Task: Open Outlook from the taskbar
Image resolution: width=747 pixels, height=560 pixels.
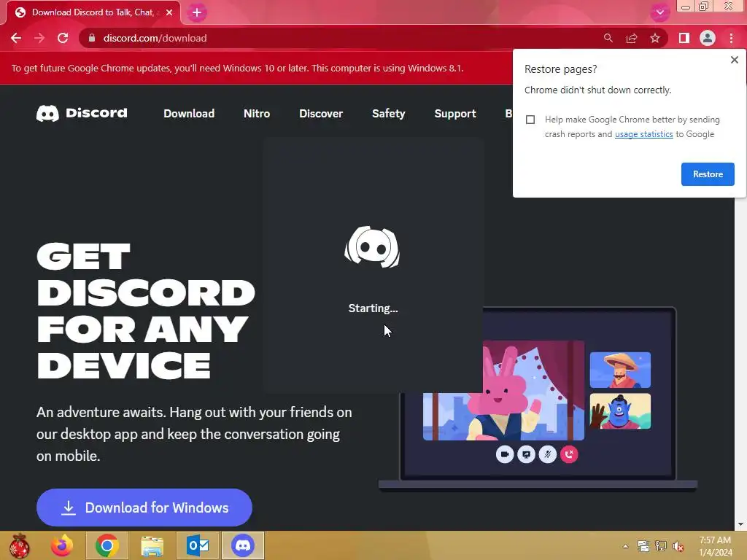Action: 197,545
